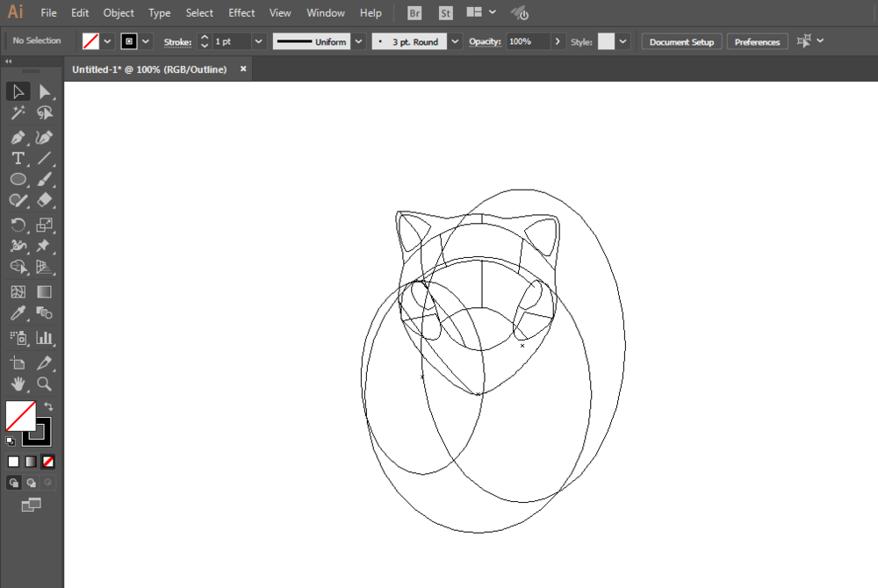Select the Column Graph tool
The width and height of the screenshot is (878, 588).
(44, 338)
